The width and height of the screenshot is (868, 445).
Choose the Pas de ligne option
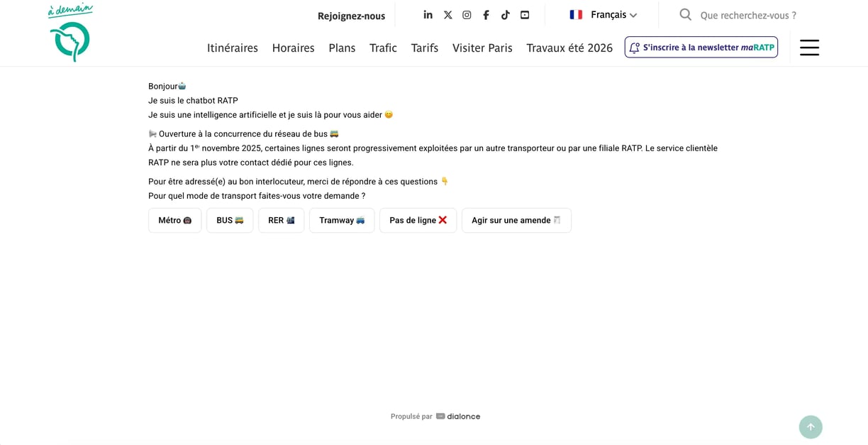pos(418,220)
